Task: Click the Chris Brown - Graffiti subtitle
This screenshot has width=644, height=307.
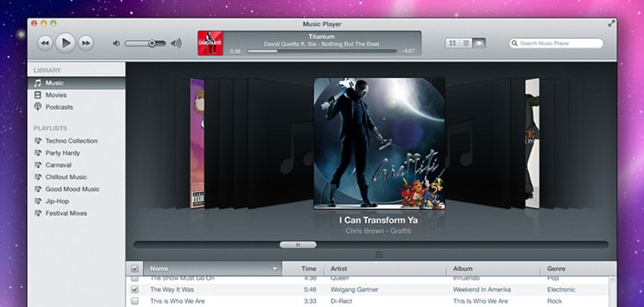Action: point(378,231)
